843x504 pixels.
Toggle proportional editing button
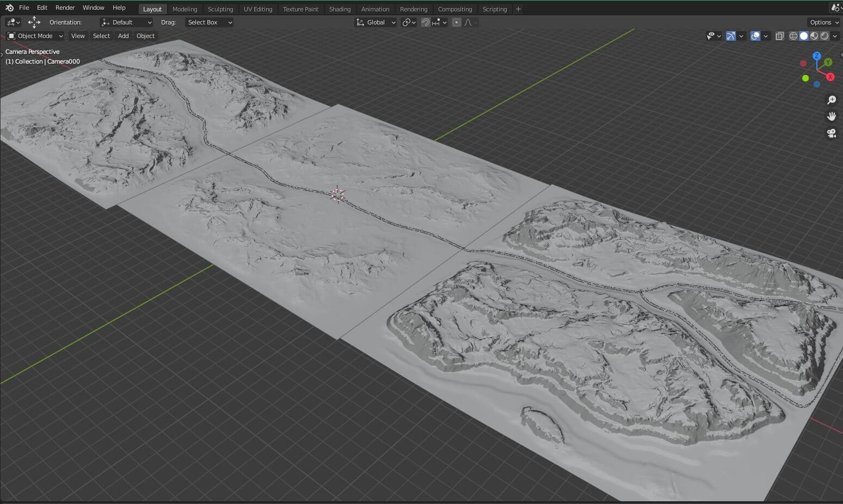tap(457, 22)
